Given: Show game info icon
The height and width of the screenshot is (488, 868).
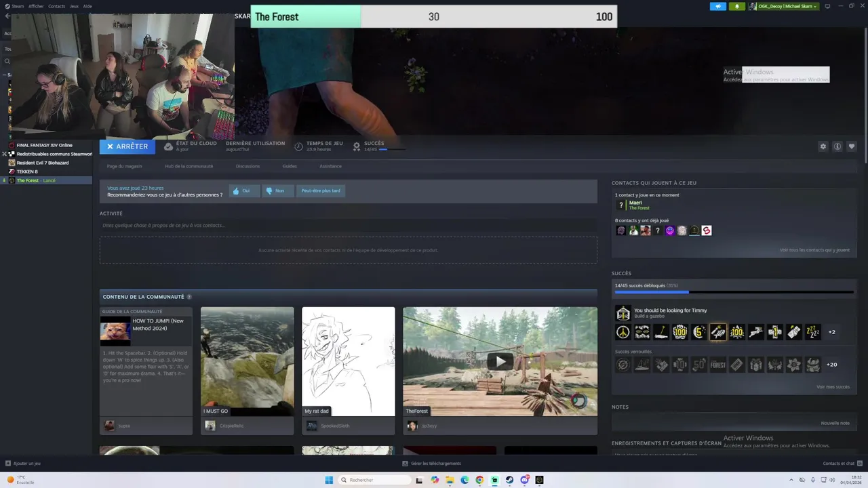Looking at the screenshot, I should (x=837, y=146).
